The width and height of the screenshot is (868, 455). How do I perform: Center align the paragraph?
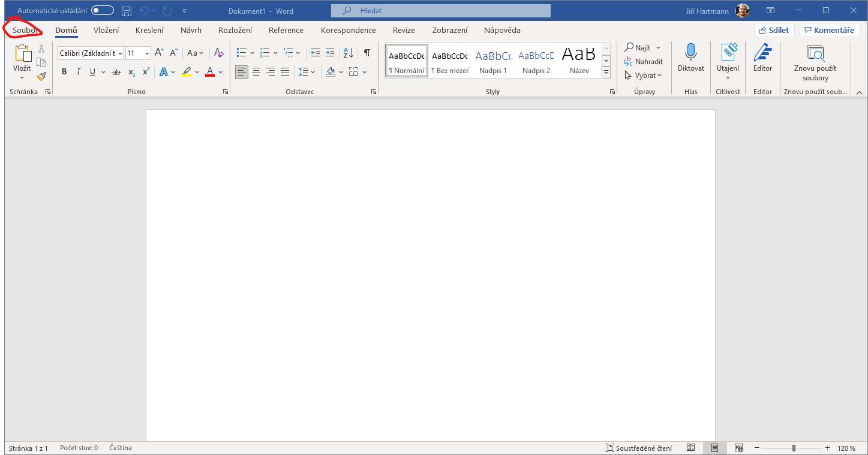point(256,72)
